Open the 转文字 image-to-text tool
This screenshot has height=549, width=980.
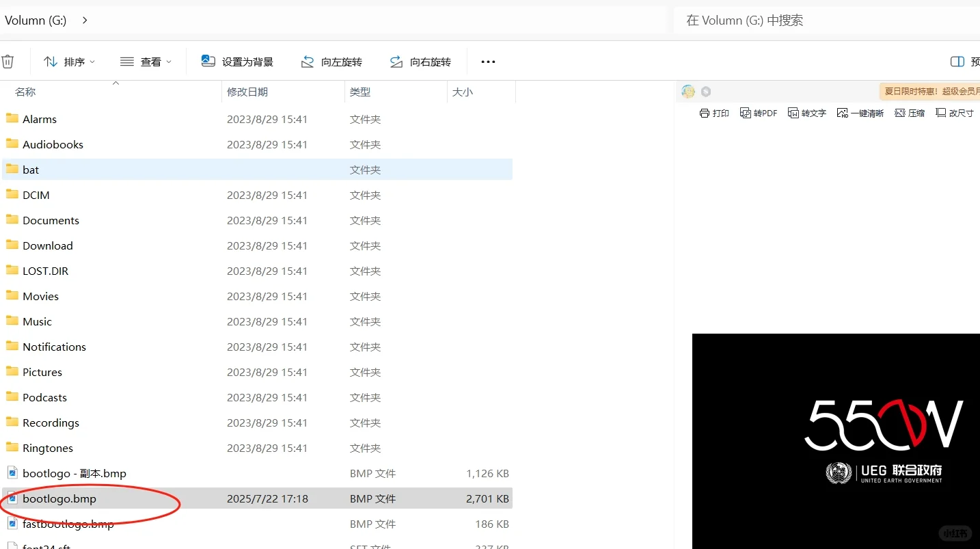806,112
